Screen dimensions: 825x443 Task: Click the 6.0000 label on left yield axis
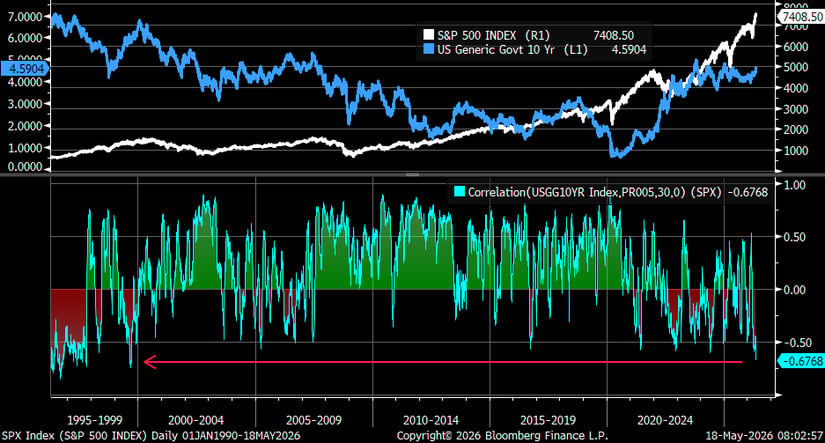[25, 38]
